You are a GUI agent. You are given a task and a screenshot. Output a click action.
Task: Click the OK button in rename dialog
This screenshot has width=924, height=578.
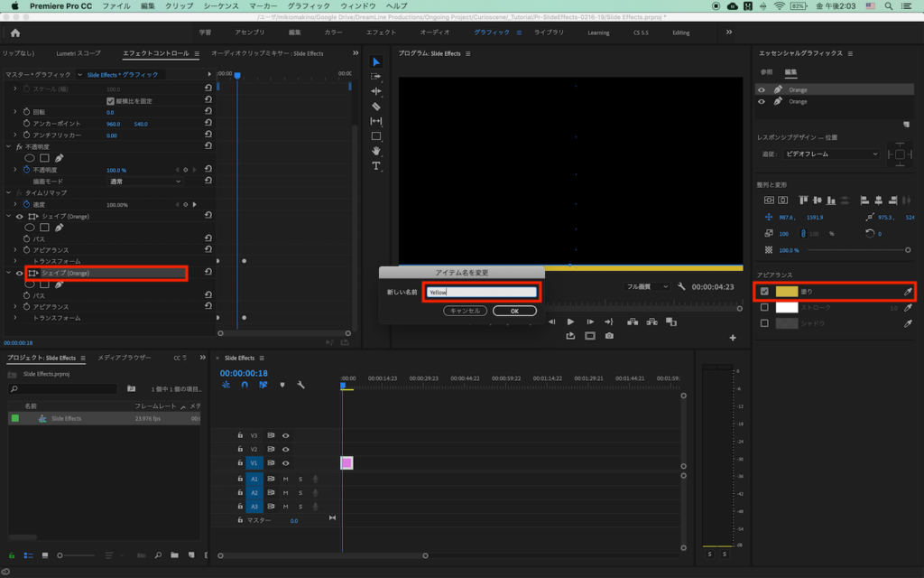(x=514, y=311)
